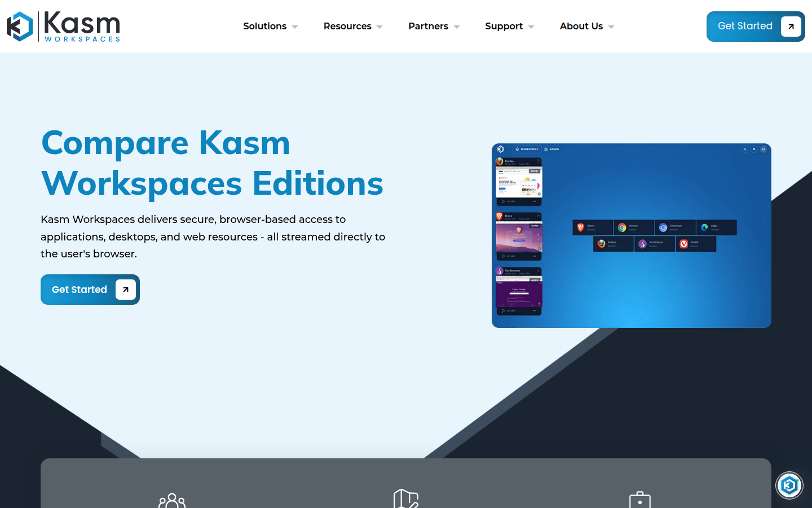Click the paragraph starting "Kasm Workspaces delivers secure"
Image resolution: width=812 pixels, height=508 pixels.
pos(213,237)
